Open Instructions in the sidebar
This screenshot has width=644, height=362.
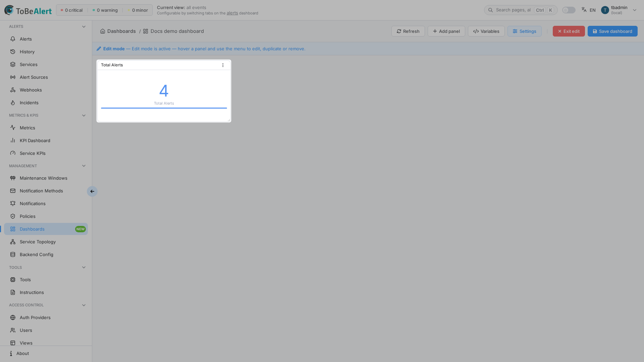(46, 292)
